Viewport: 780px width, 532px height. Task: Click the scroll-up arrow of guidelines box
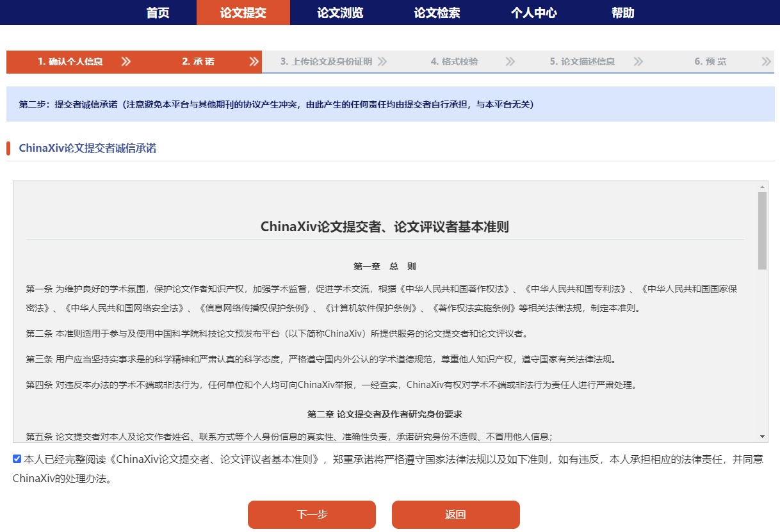[762, 187]
